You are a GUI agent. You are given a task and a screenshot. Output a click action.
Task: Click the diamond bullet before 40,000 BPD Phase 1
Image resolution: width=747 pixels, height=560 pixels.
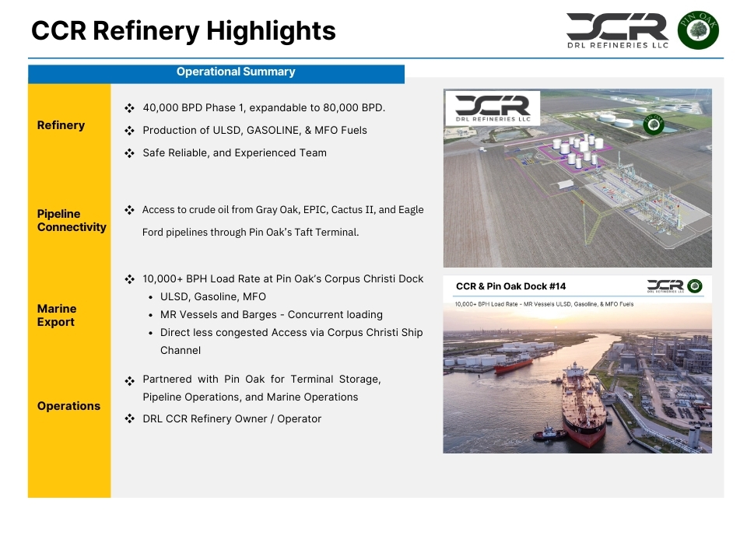click(129, 107)
